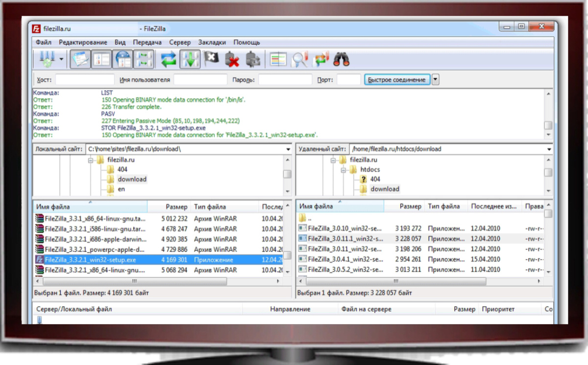Image resolution: width=588 pixels, height=365 pixels.
Task: Open the Закладки menu
Action: [x=213, y=42]
